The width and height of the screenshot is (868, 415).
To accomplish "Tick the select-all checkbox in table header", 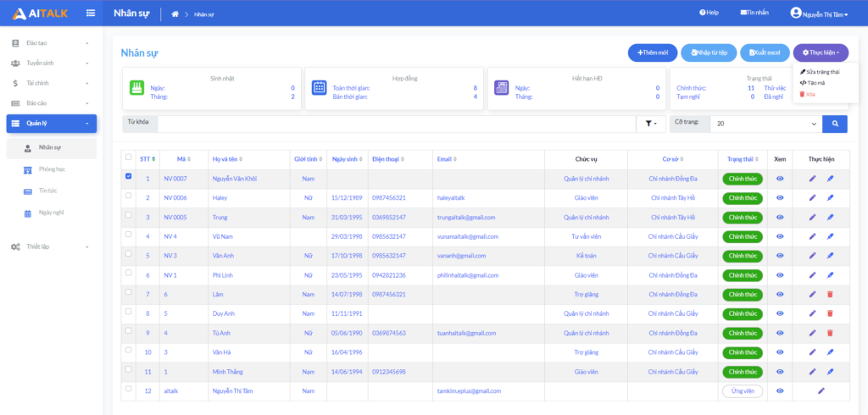I will 128,158.
